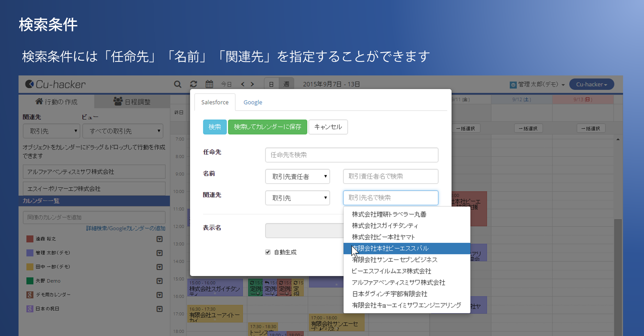Open the 取引先 dropdown in sidebar
This screenshot has height=336, width=644.
pyautogui.click(x=51, y=131)
